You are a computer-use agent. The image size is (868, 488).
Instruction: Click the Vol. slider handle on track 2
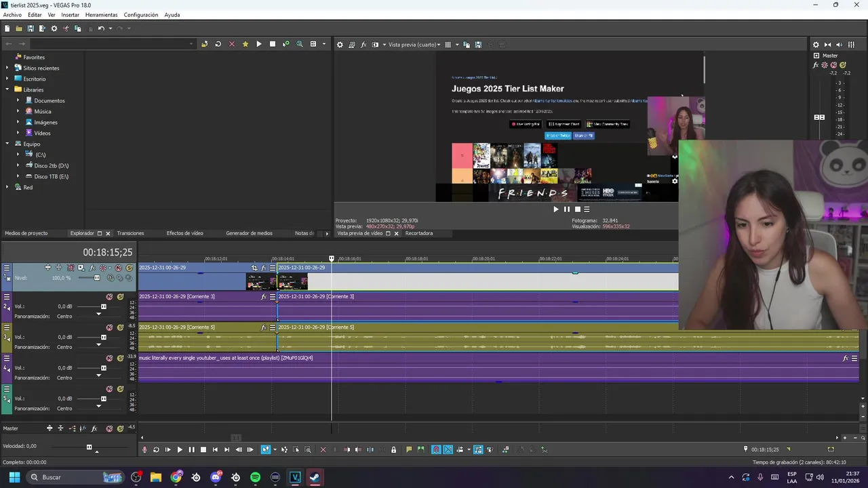(103, 306)
